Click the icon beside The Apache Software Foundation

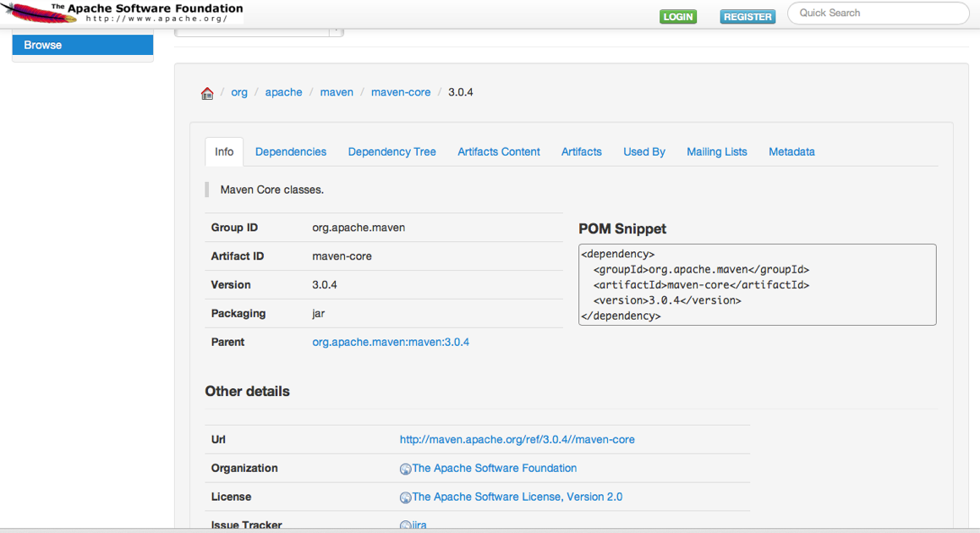[x=405, y=469]
